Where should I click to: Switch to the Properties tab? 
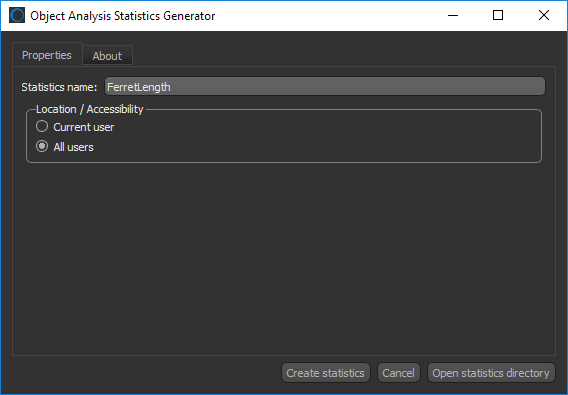click(47, 55)
